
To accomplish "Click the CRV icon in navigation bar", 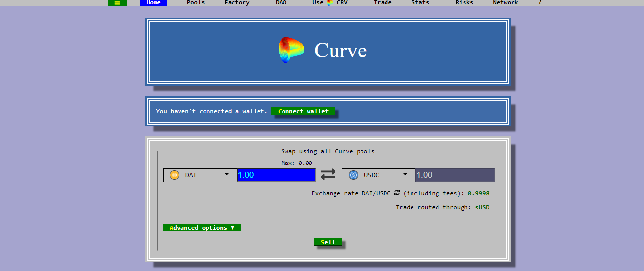I will point(331,3).
